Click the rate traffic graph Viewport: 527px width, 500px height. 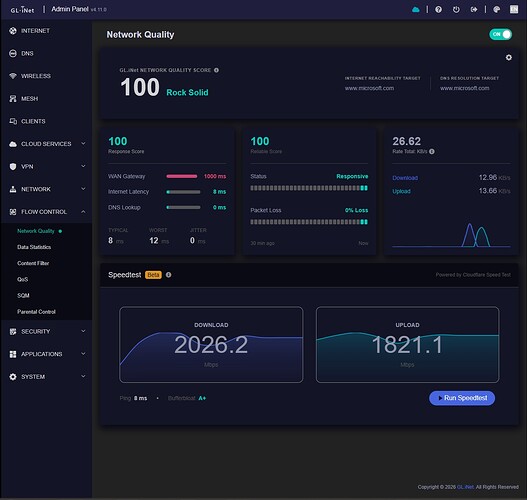coord(451,235)
